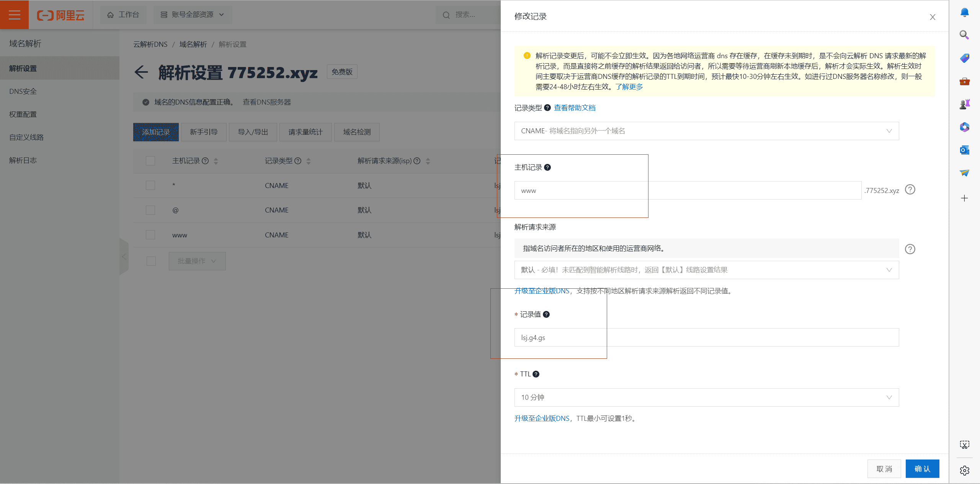Click help icon next to TTL label
The image size is (980, 484).
click(x=536, y=374)
